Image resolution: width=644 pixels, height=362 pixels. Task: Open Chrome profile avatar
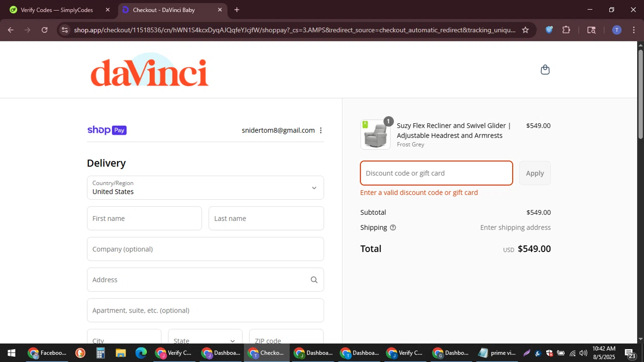pos(617,30)
